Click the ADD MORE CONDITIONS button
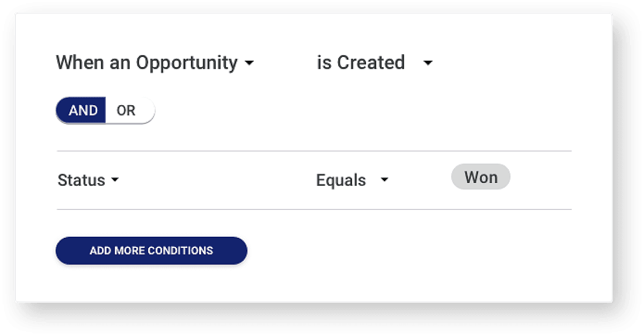Image resolution: width=644 pixels, height=336 pixels. pos(151,250)
